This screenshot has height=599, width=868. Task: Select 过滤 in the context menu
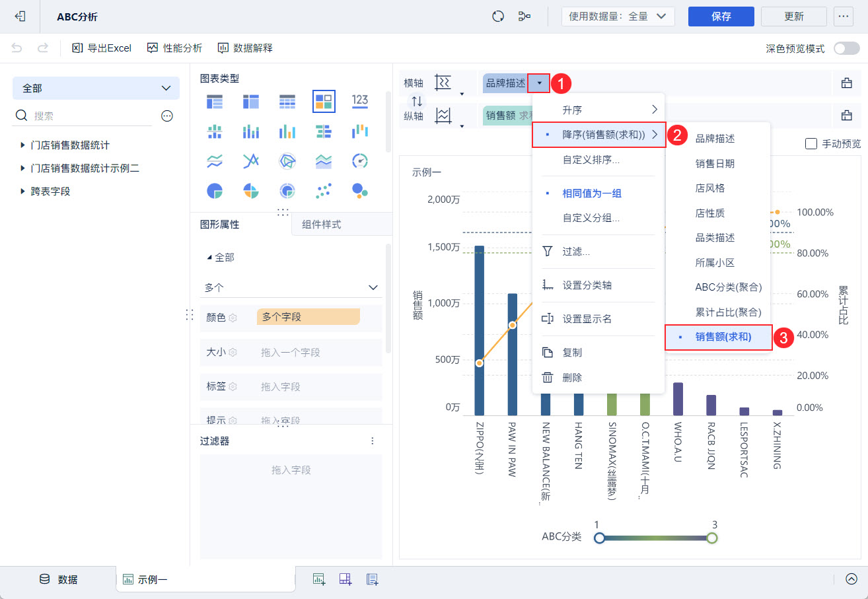pyautogui.click(x=598, y=252)
